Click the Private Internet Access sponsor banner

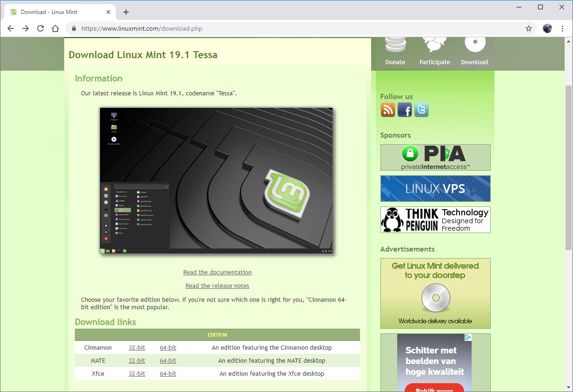[435, 157]
